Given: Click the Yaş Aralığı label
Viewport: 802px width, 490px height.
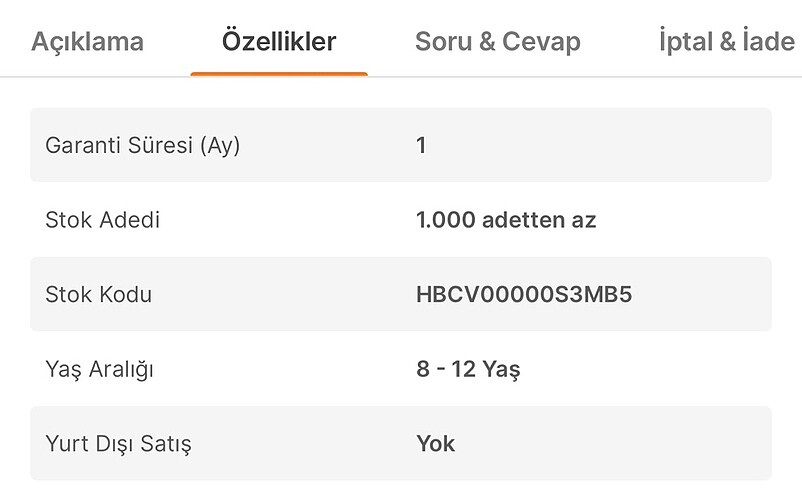Looking at the screenshot, I should pyautogui.click(x=100, y=369).
